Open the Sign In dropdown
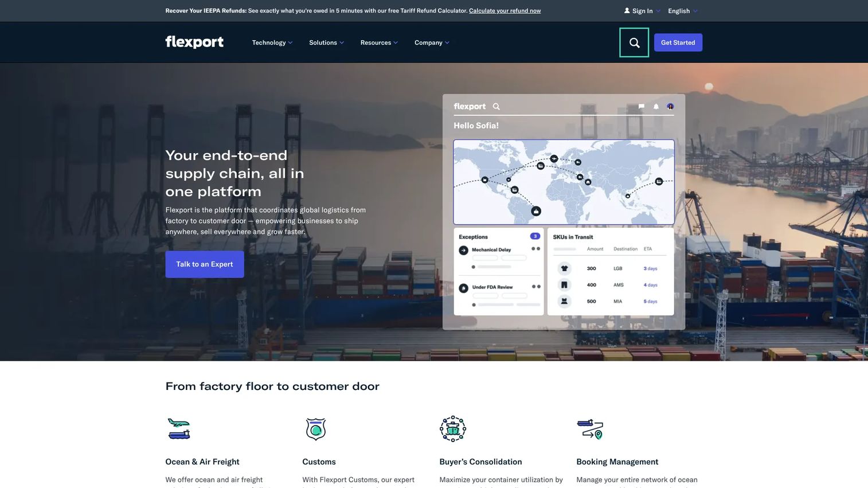Image resolution: width=868 pixels, height=488 pixels. [642, 11]
